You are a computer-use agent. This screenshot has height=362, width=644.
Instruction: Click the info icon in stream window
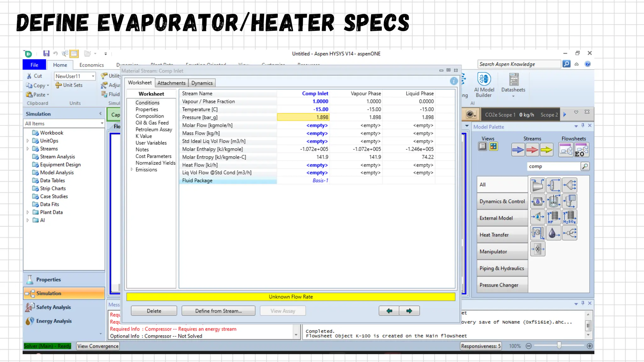(454, 81)
